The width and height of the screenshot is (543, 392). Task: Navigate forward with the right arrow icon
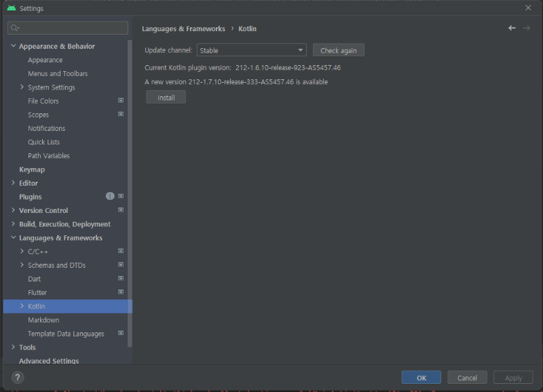(x=527, y=28)
